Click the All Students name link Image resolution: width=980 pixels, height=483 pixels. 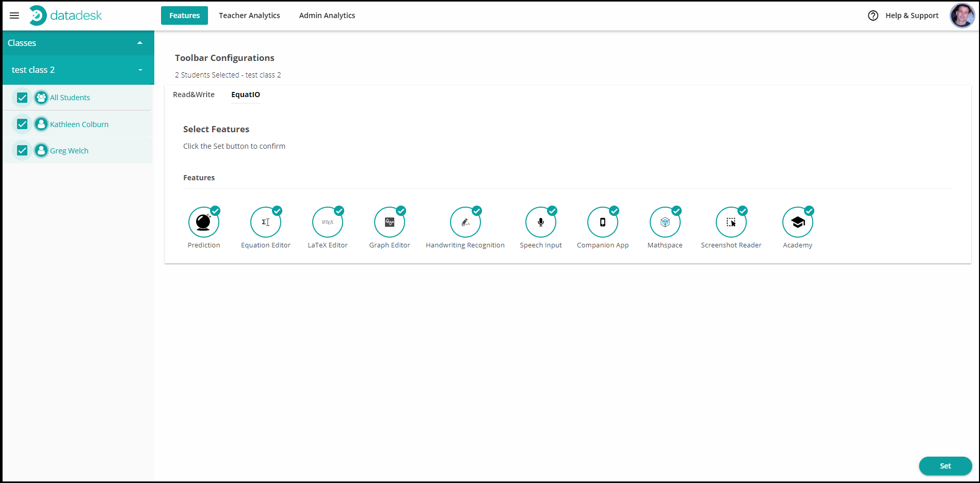[x=70, y=98]
